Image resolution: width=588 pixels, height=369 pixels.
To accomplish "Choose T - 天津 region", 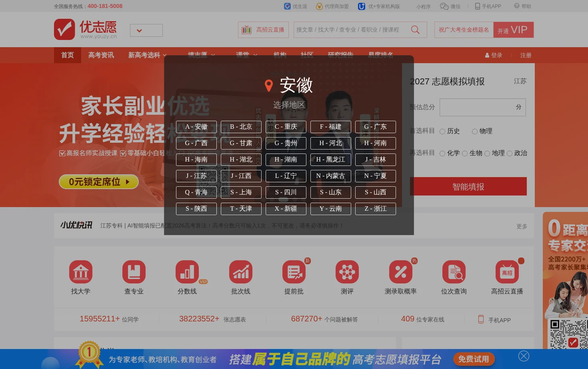I will click(241, 209).
